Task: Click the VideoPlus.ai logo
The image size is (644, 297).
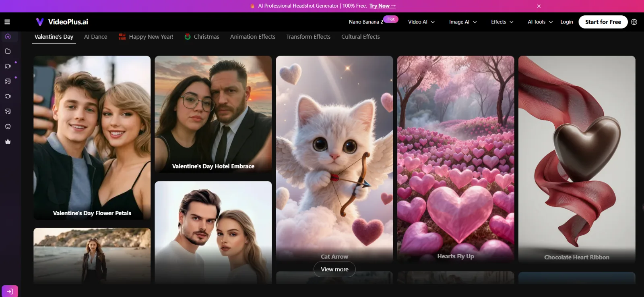Action: [x=62, y=22]
